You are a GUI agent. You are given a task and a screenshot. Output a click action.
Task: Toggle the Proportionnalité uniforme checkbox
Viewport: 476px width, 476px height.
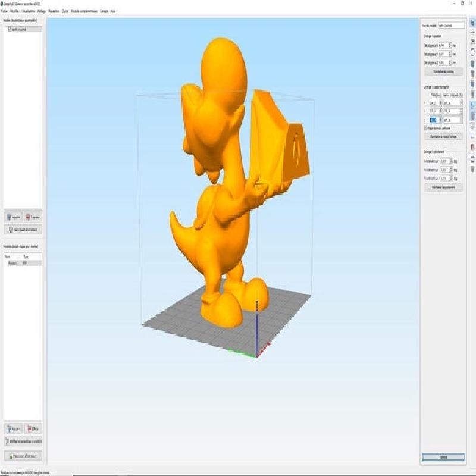pos(426,128)
